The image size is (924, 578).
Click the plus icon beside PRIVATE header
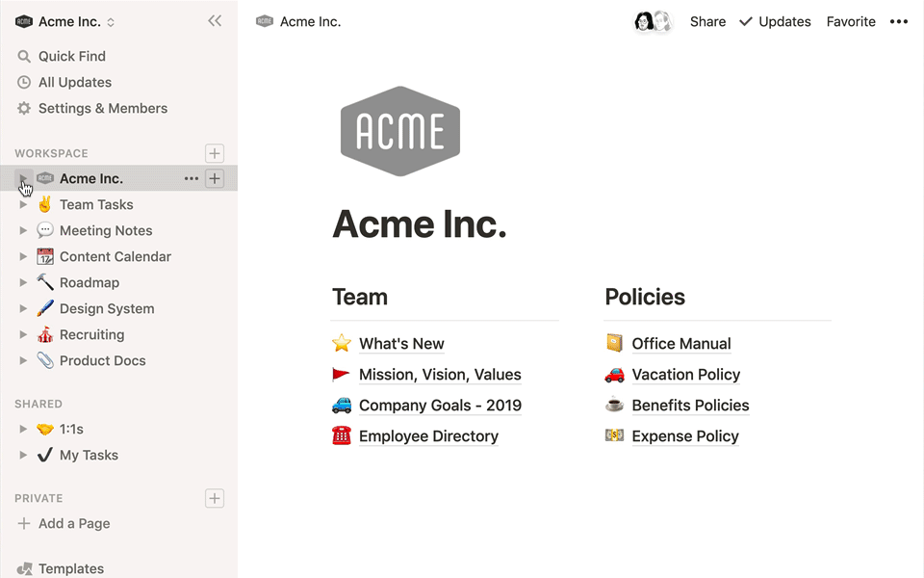215,498
